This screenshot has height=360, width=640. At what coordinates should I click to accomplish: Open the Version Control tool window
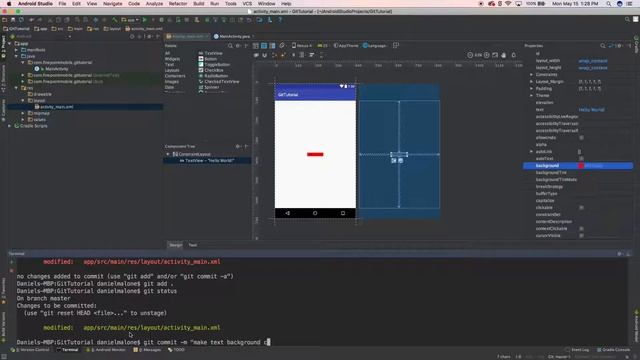(30, 350)
